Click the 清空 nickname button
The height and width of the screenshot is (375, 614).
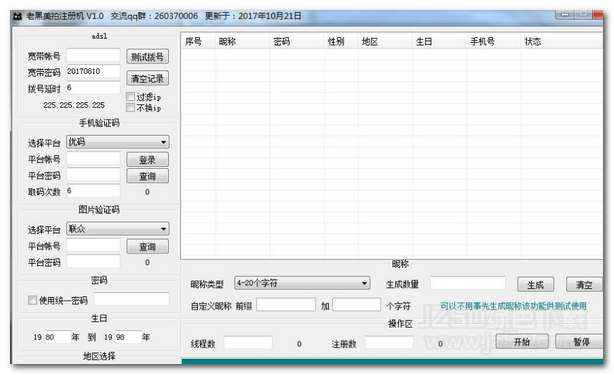pyautogui.click(x=584, y=285)
